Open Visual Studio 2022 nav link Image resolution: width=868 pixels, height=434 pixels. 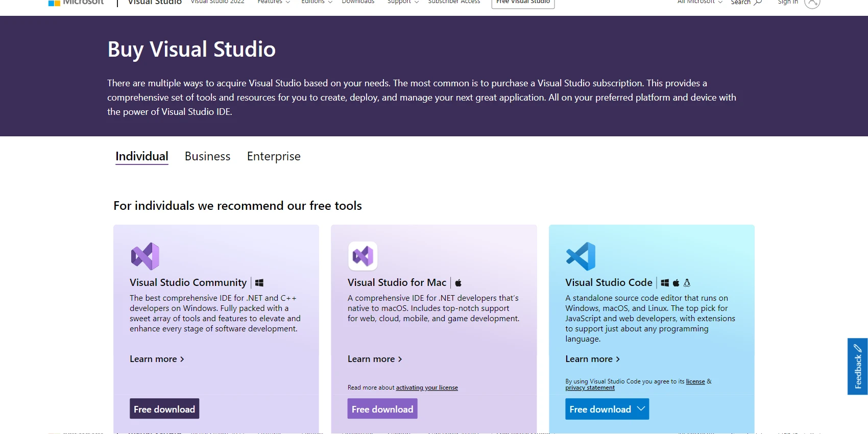pos(218,2)
